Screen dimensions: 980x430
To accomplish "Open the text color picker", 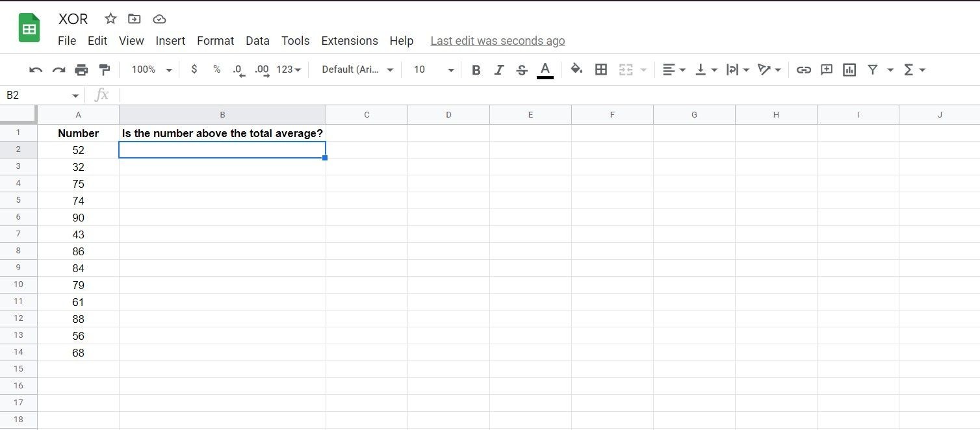I will pos(545,70).
